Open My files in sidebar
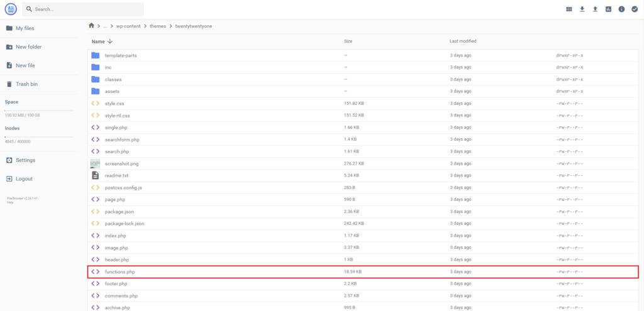This screenshot has height=311, width=644. pyautogui.click(x=25, y=28)
